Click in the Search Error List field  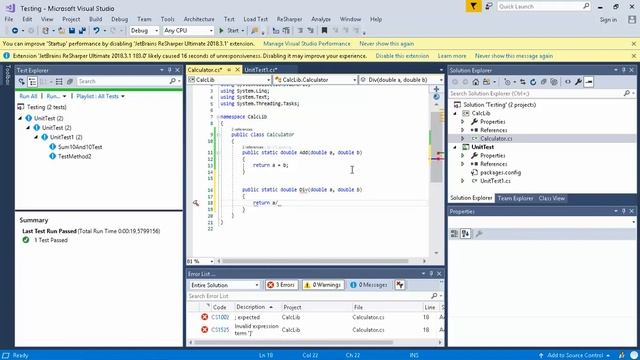[309, 296]
